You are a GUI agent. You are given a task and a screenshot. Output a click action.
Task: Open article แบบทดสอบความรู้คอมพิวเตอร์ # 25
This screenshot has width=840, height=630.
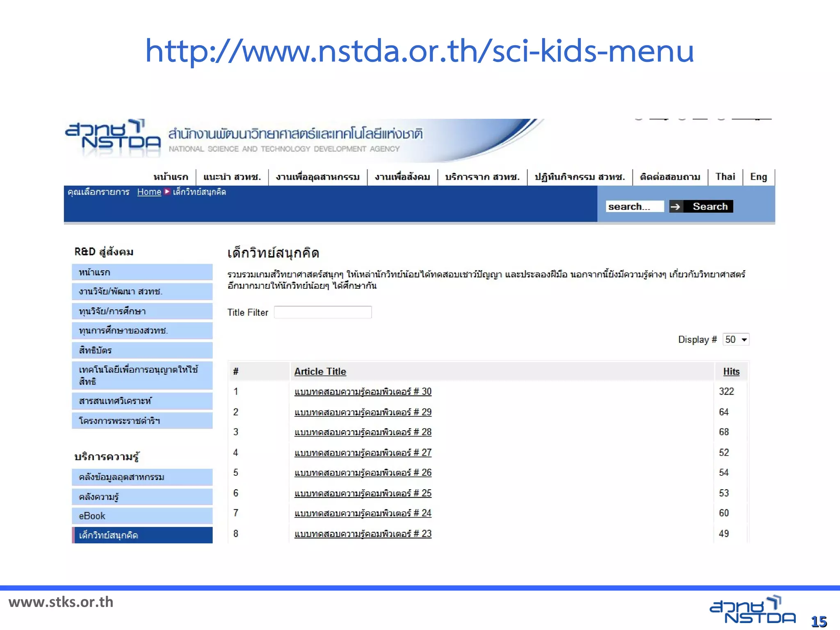pyautogui.click(x=363, y=493)
